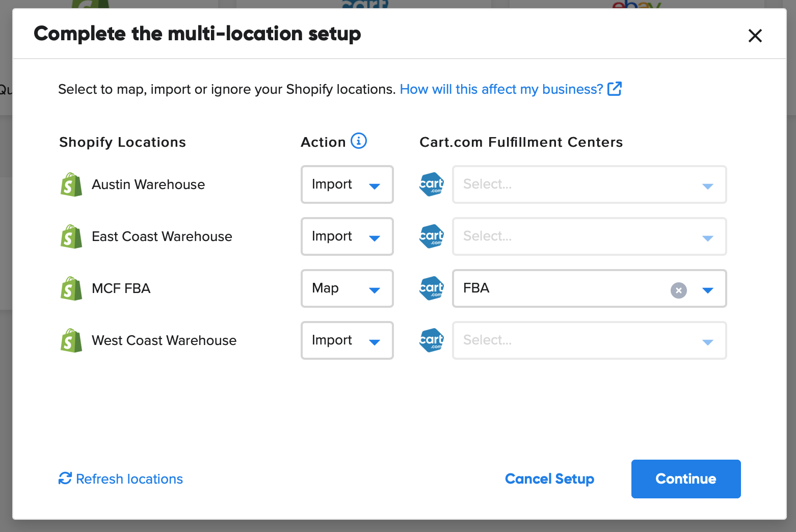Image resolution: width=796 pixels, height=532 pixels.
Task: Open fulfillment center select for Austin Warehouse
Action: (x=590, y=184)
